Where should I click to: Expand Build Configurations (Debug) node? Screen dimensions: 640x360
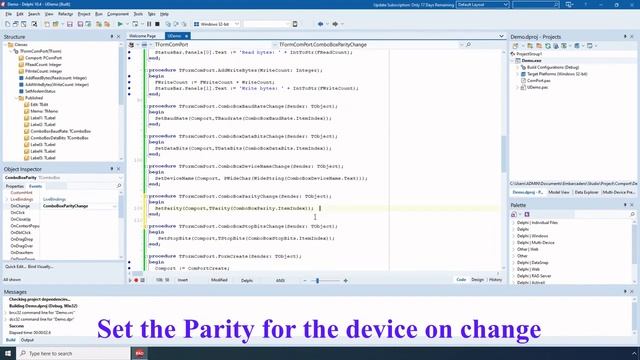point(518,67)
